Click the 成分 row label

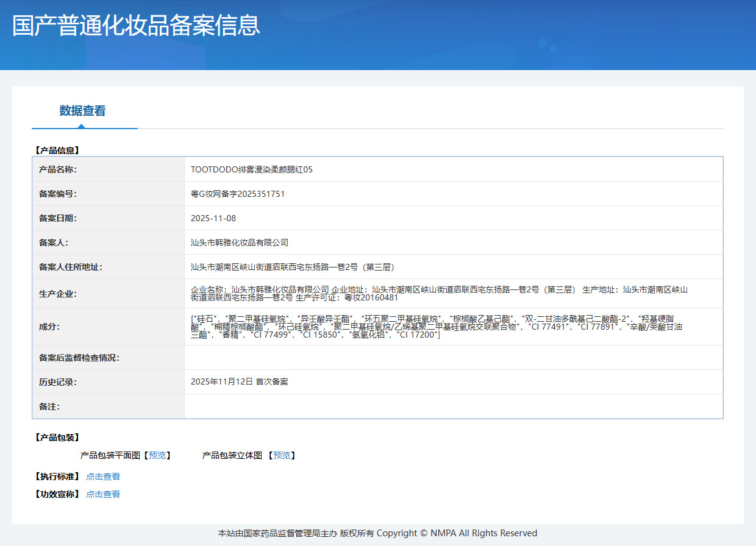coord(49,327)
